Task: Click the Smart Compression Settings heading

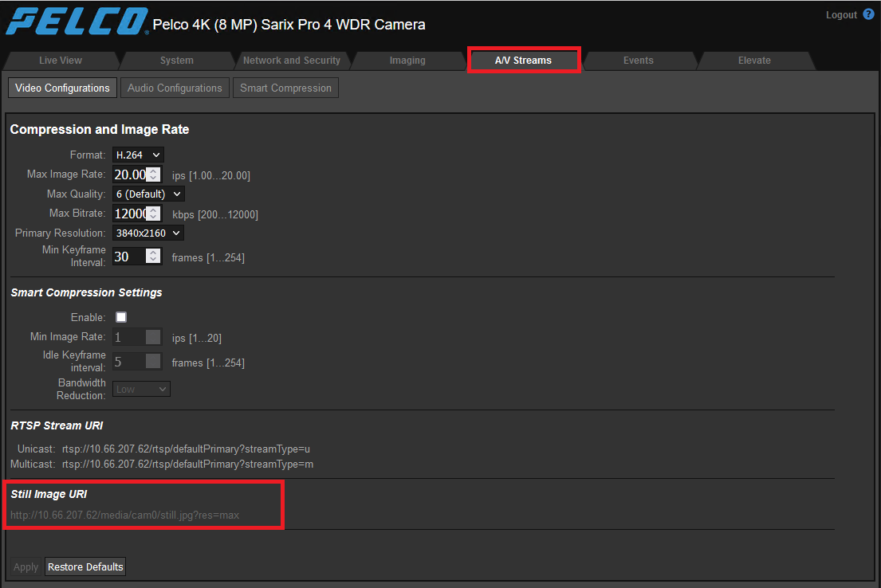Action: click(87, 292)
